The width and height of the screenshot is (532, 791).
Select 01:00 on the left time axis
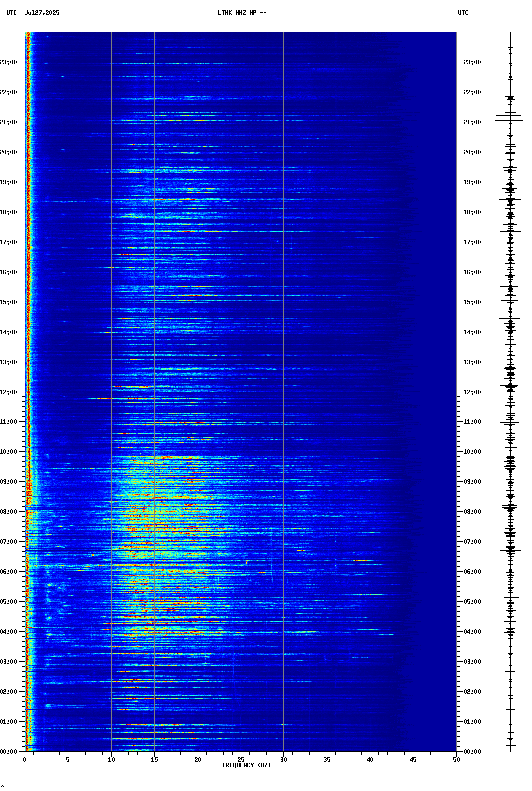(x=8, y=722)
